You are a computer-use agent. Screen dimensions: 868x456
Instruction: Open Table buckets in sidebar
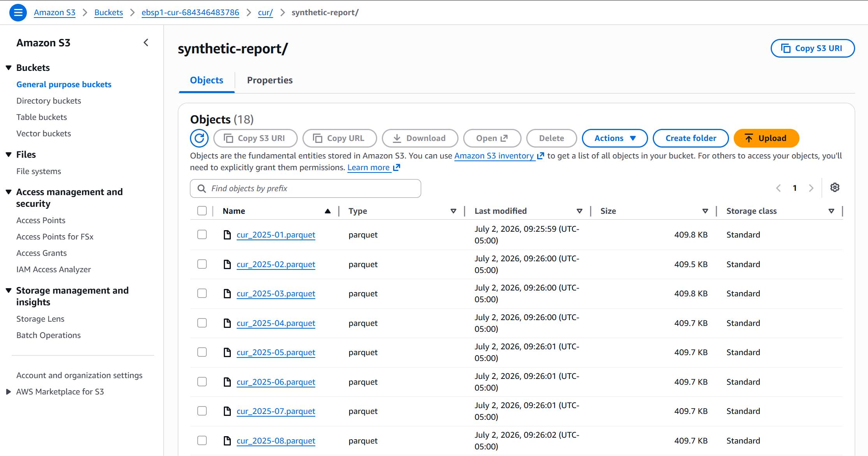42,117
